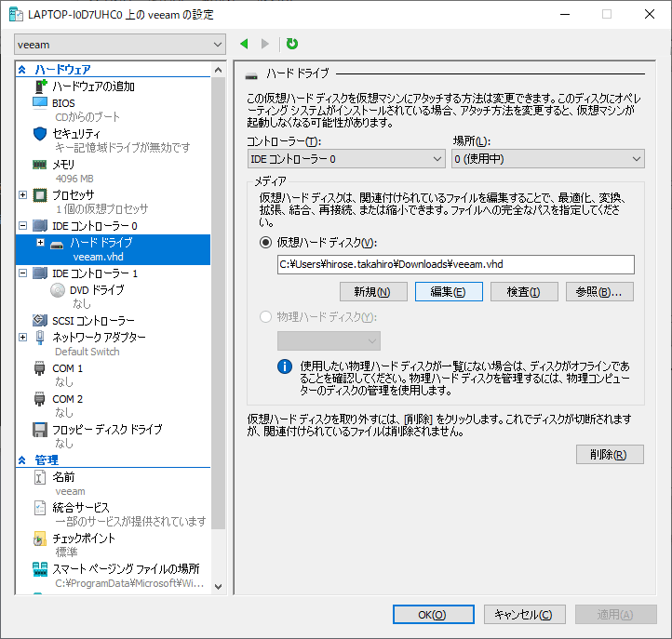The image size is (672, 639).
Task: Select the チェックポイント tree item label
Action: (x=84, y=539)
